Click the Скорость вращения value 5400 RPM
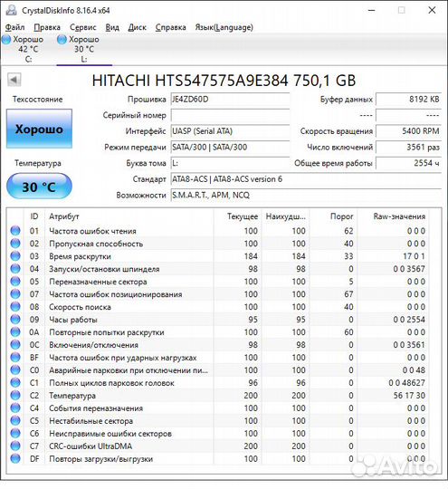 tap(408, 131)
